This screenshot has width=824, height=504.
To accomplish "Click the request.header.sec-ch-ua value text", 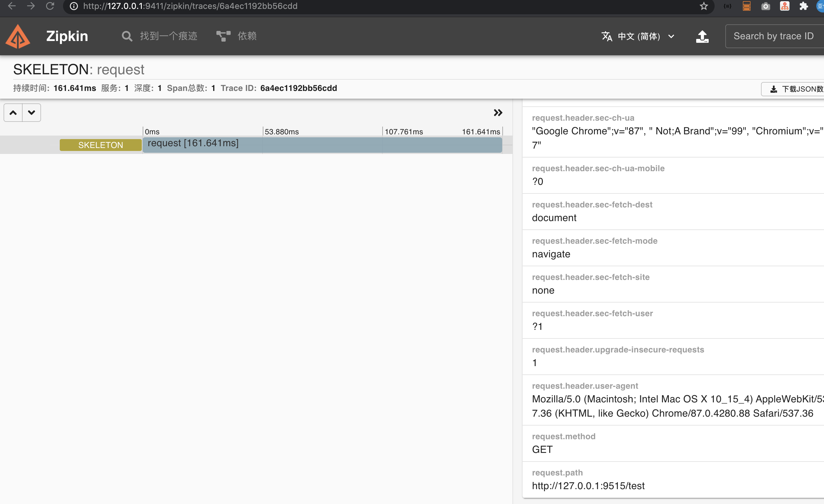I will [x=677, y=138].
